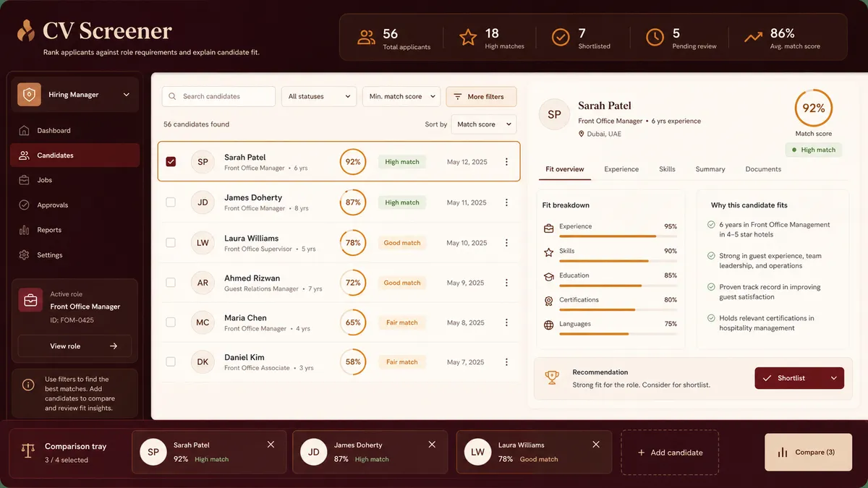Image resolution: width=868 pixels, height=488 pixels.
Task: Click the Dashboard home icon in sidebar
Action: [24, 131]
